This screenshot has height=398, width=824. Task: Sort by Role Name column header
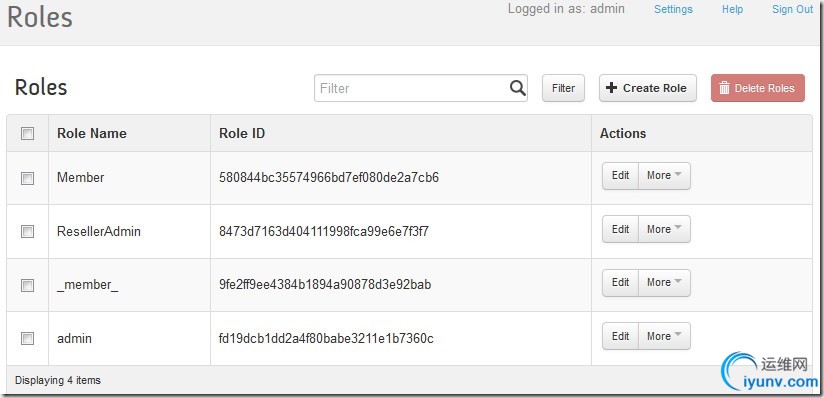[x=92, y=134]
